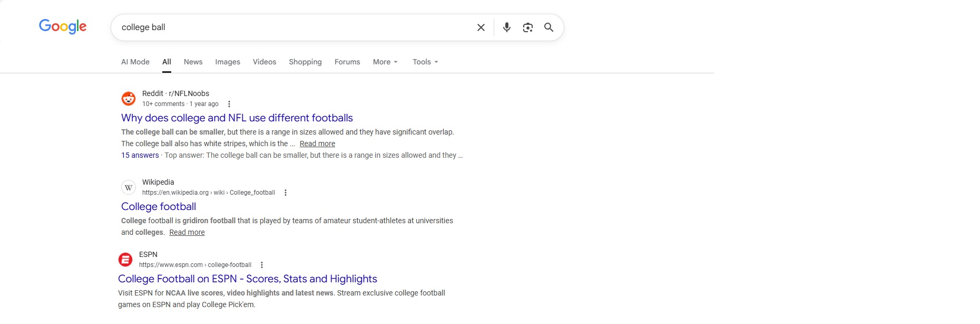This screenshot has width=980, height=324.
Task: Open the 'College football' Wikipedia result
Action: (x=159, y=206)
